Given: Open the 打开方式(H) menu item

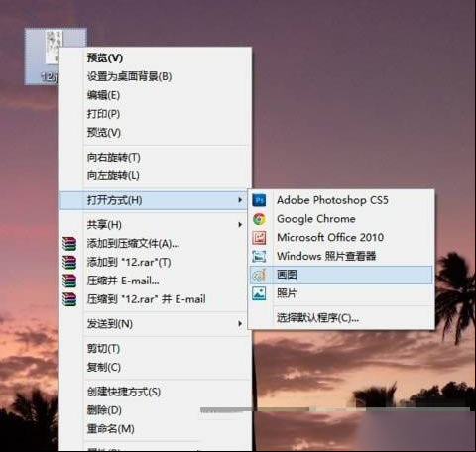Looking at the screenshot, I should pos(154,200).
